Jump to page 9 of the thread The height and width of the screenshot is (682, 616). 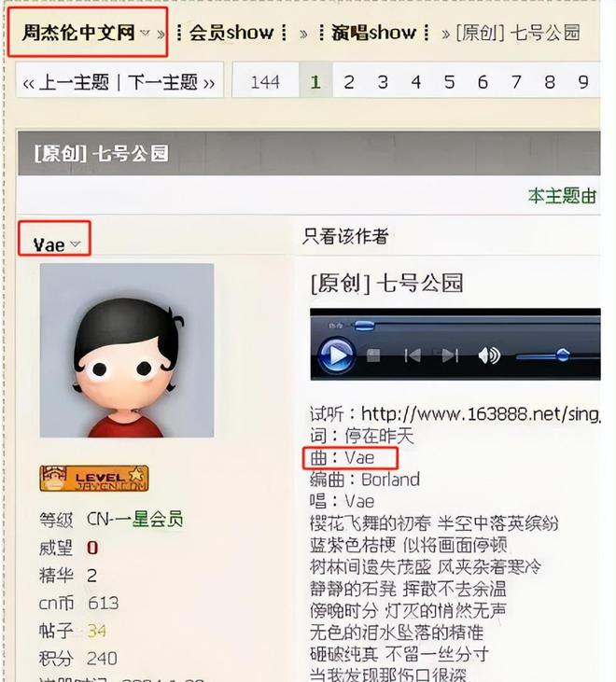pyautogui.click(x=583, y=82)
